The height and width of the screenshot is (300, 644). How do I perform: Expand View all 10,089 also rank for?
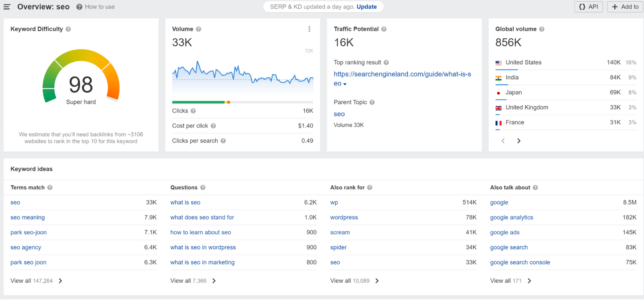click(x=355, y=281)
